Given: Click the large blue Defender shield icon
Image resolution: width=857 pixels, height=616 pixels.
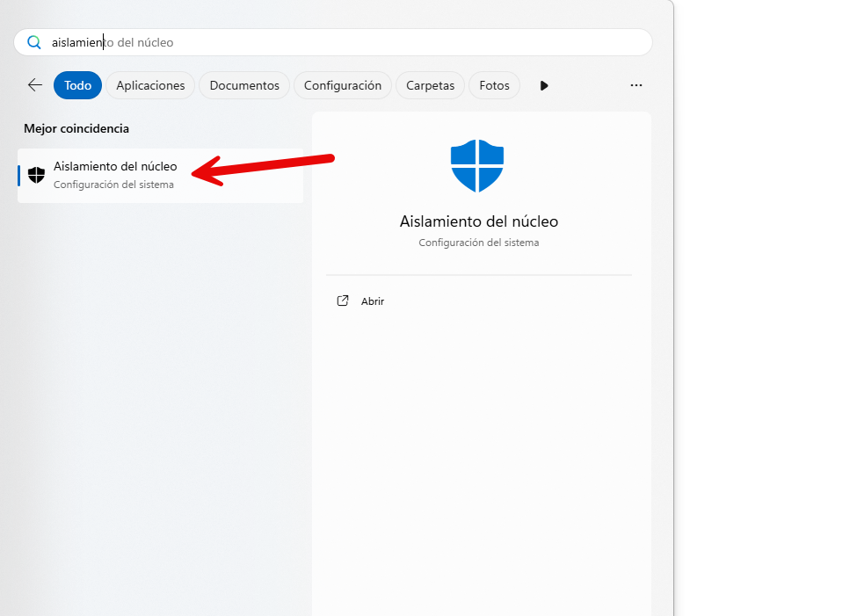Looking at the screenshot, I should (x=477, y=165).
